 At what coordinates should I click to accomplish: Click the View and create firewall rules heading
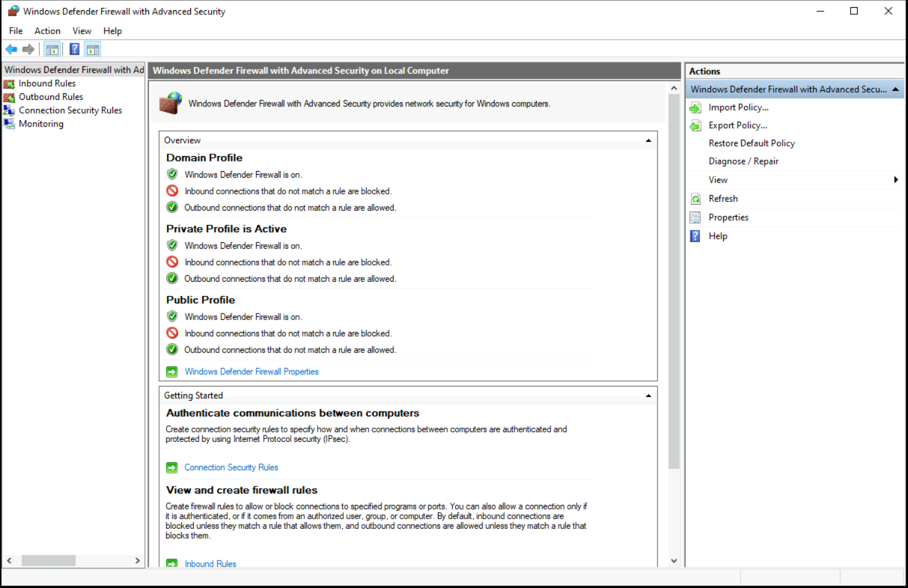coord(242,490)
